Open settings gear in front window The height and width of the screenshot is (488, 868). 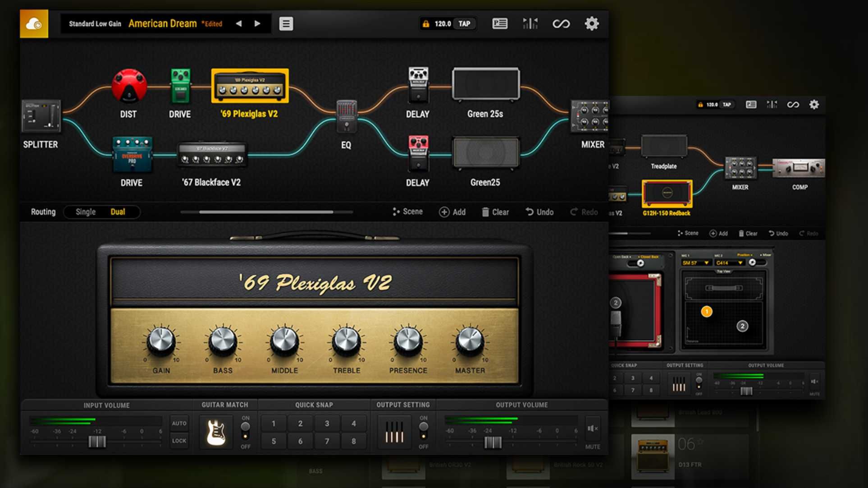click(x=592, y=23)
